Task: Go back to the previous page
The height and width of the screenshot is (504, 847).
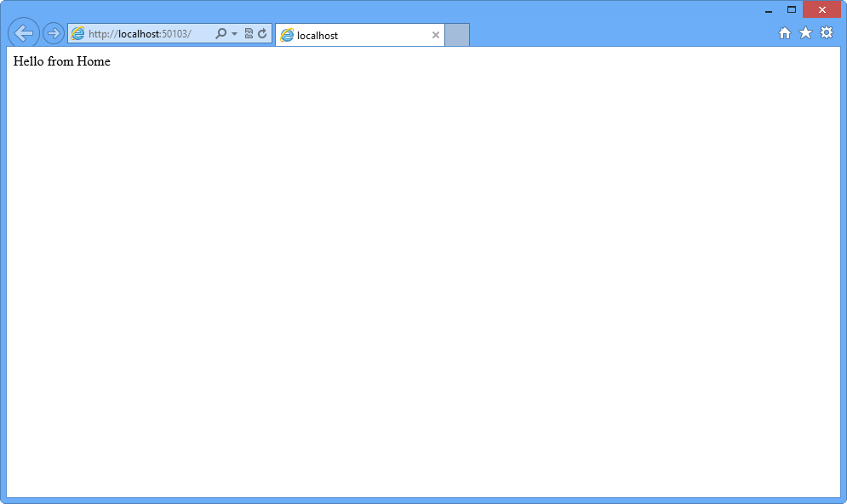Action: (x=23, y=33)
